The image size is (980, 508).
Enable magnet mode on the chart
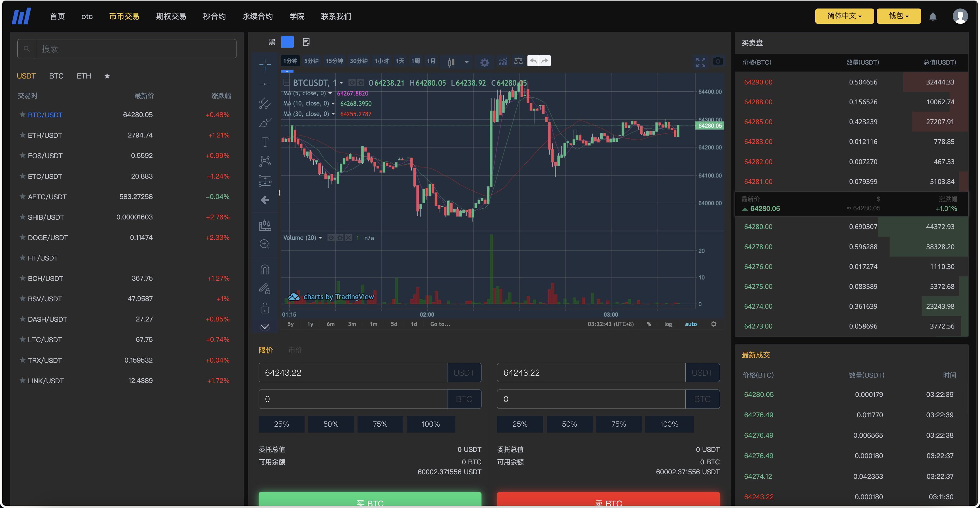(x=265, y=269)
